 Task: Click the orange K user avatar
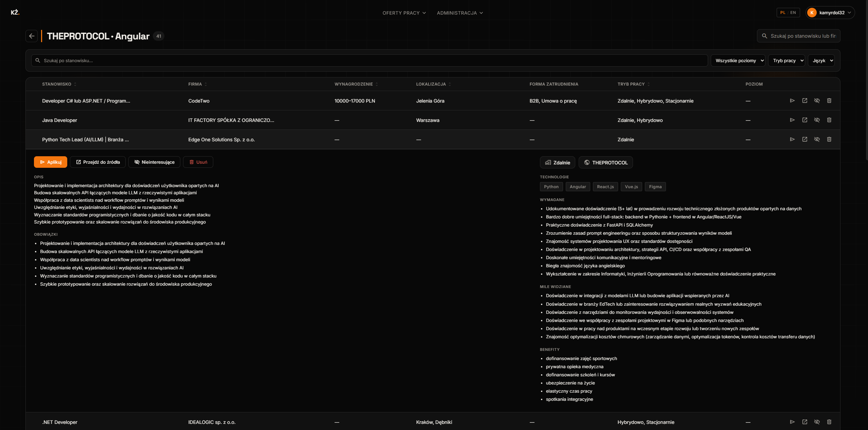(812, 13)
